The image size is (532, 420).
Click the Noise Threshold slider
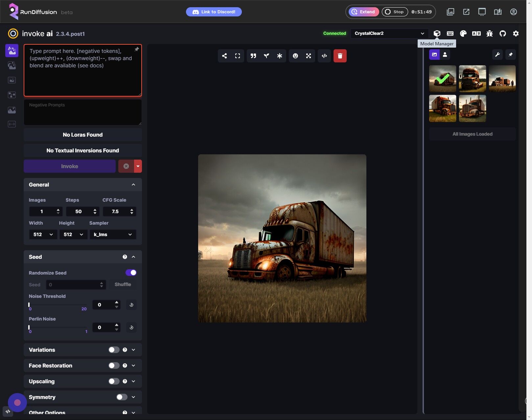pos(58,305)
